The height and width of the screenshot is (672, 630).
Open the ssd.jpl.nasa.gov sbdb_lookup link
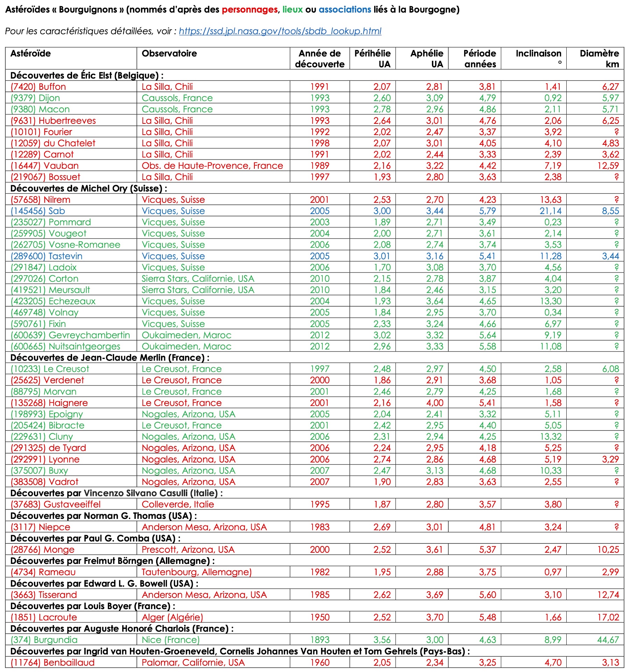coord(280,31)
